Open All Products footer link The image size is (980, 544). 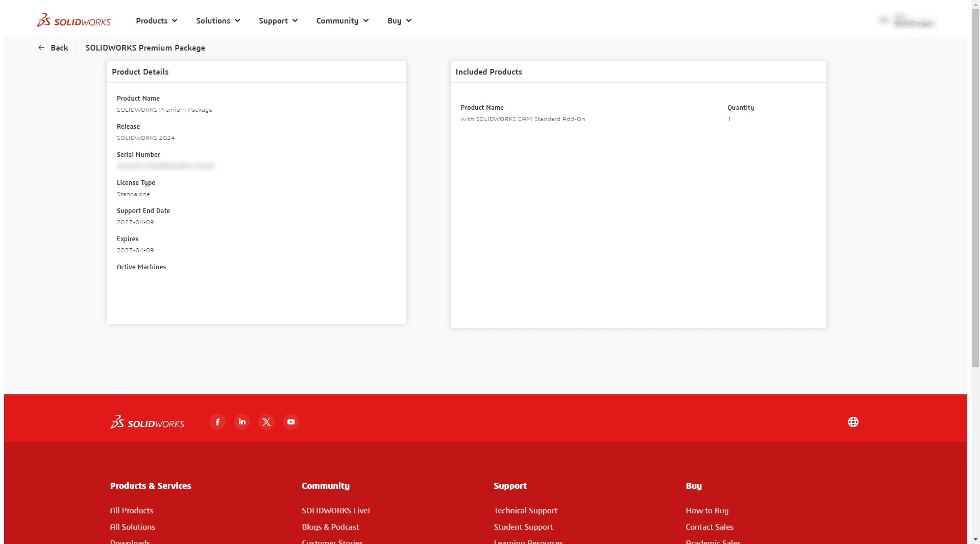click(x=132, y=510)
